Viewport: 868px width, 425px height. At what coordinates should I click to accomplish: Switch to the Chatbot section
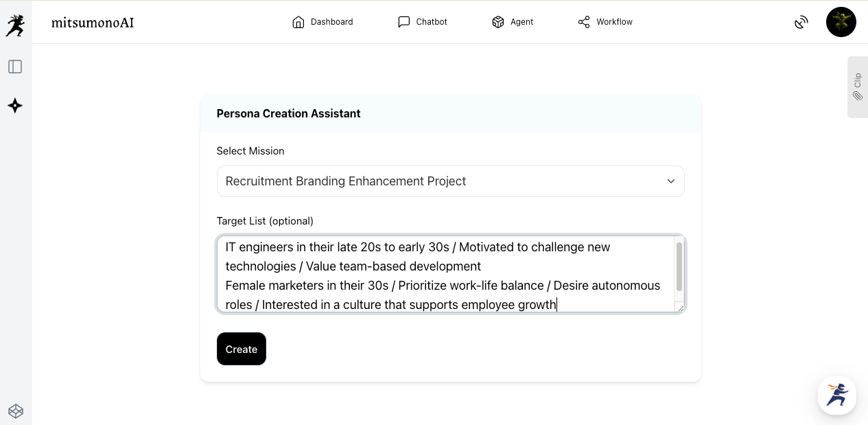click(x=423, y=22)
